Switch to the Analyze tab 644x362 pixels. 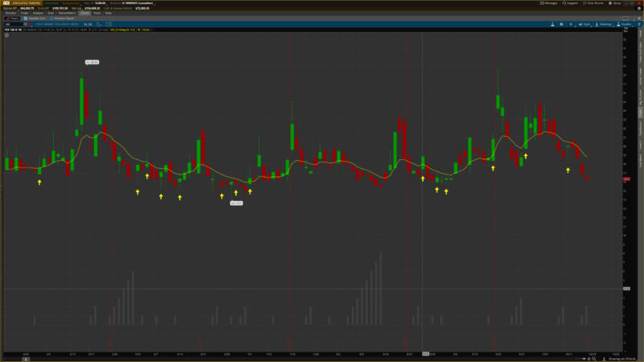point(38,13)
